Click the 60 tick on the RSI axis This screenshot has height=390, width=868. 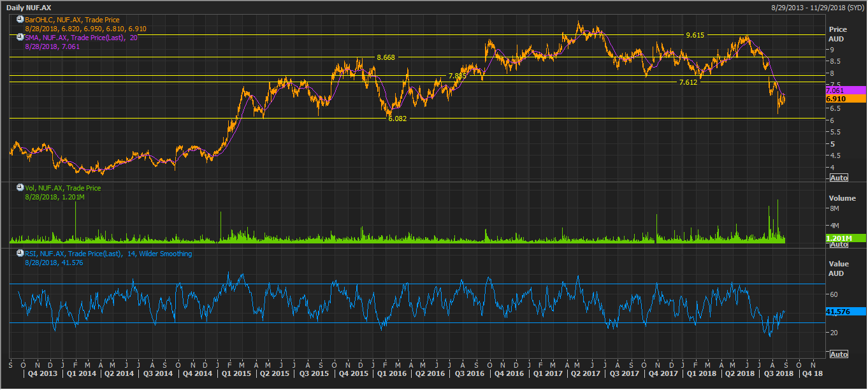pyautogui.click(x=833, y=294)
